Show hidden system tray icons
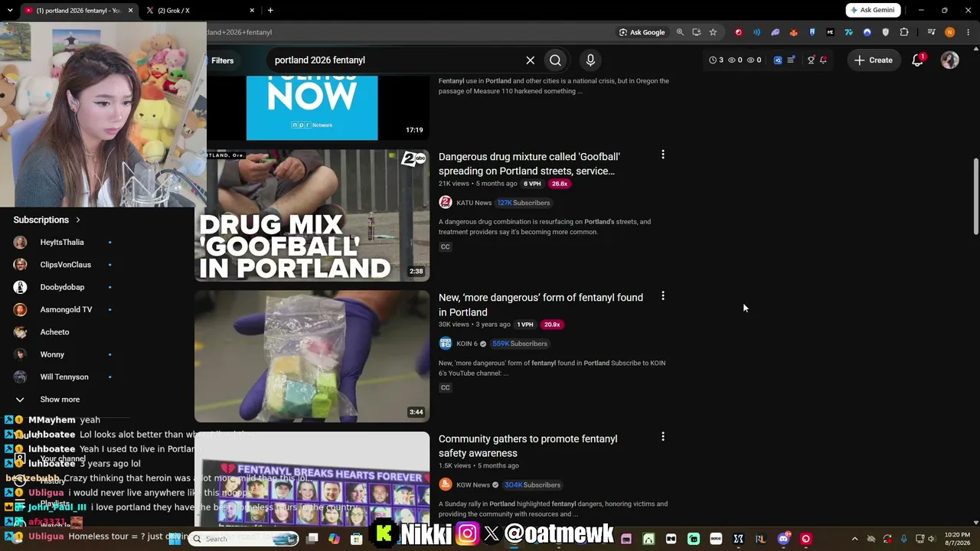The image size is (980, 551). (x=854, y=539)
